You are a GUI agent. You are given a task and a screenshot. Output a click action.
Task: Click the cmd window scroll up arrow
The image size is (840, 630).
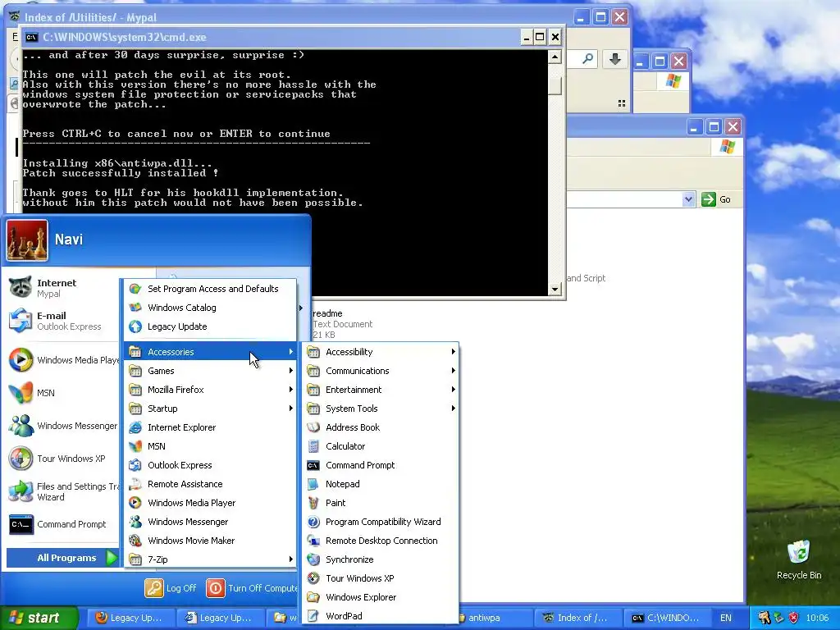[x=555, y=57]
